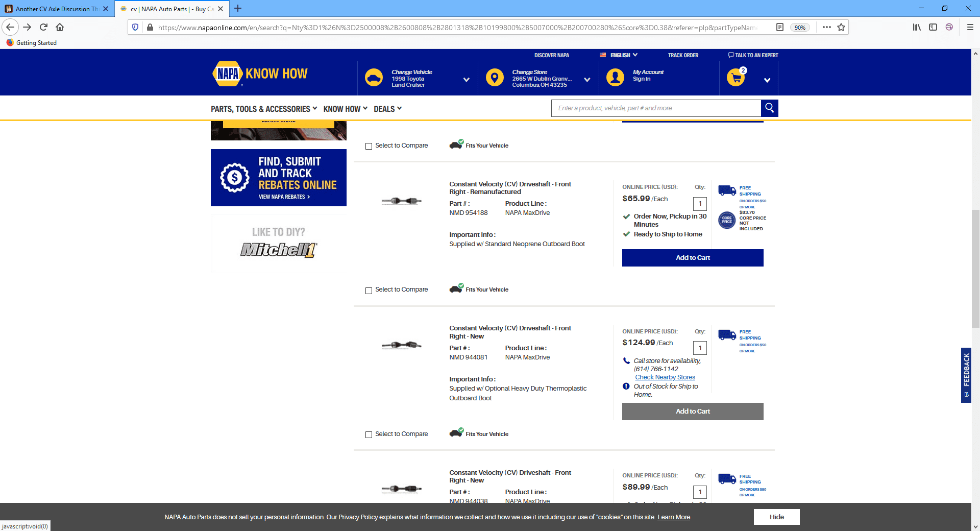
Task: Open Discover NAPA link
Action: click(552, 55)
